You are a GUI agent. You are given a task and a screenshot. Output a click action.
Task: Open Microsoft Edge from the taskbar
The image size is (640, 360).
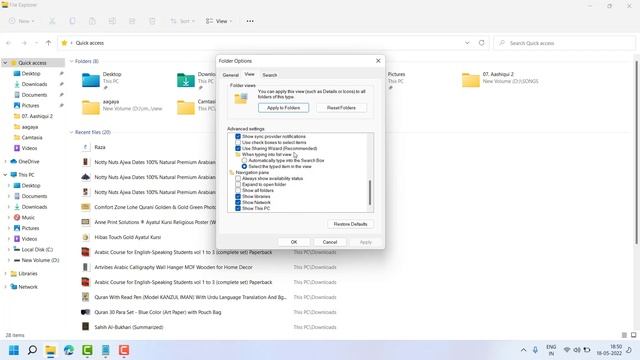[69, 350]
